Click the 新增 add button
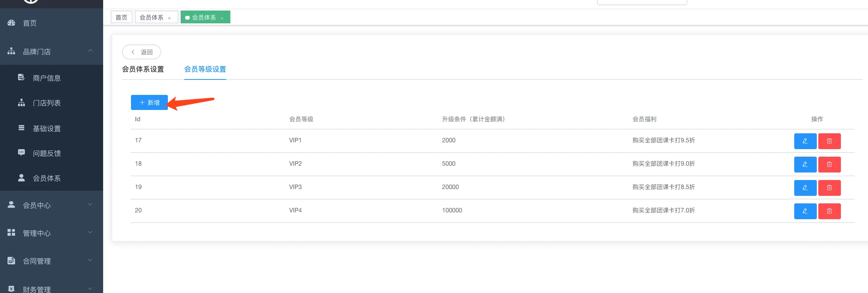Viewport: 868px width, 293px height. click(149, 102)
